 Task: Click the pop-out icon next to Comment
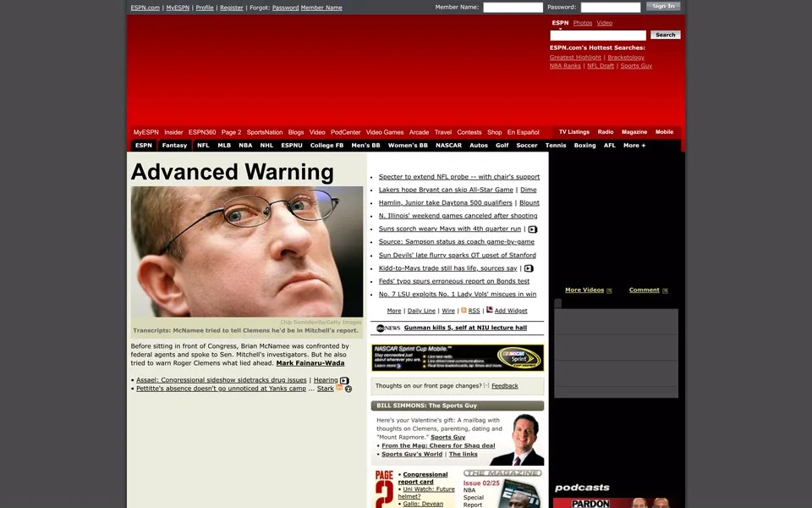point(665,290)
